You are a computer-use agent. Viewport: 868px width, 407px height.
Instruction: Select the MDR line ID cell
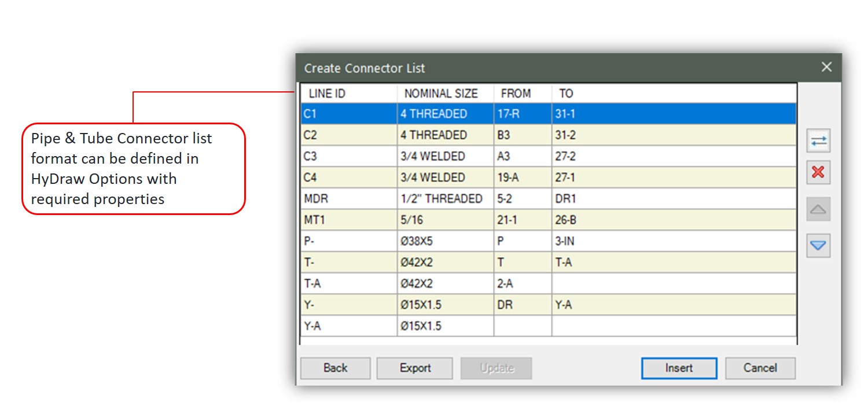point(349,198)
